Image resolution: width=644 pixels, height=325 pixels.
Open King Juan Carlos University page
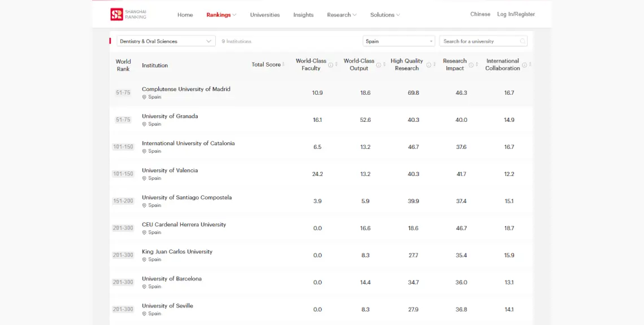(177, 252)
